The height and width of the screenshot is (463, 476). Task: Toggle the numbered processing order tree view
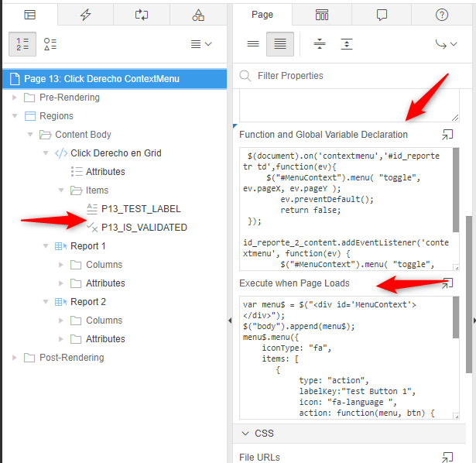click(x=23, y=44)
